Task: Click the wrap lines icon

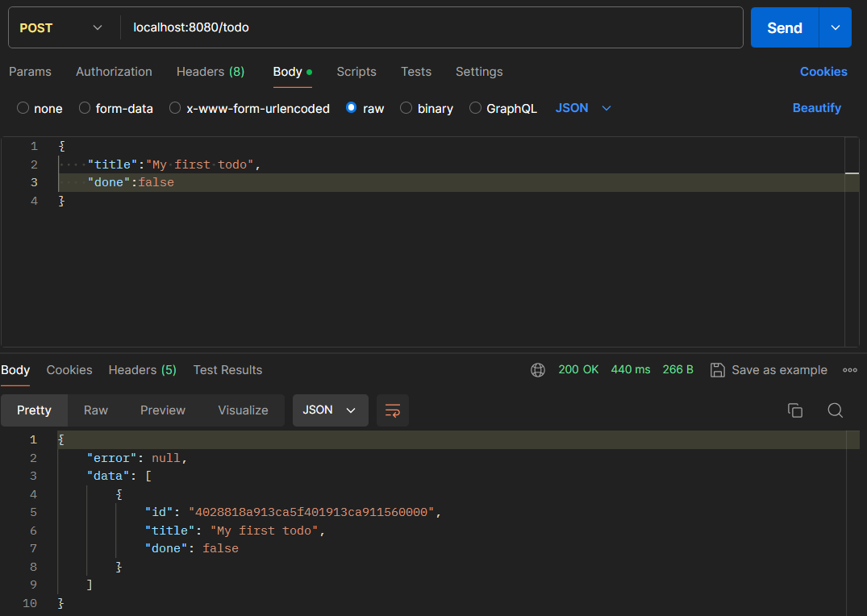Action: click(393, 410)
